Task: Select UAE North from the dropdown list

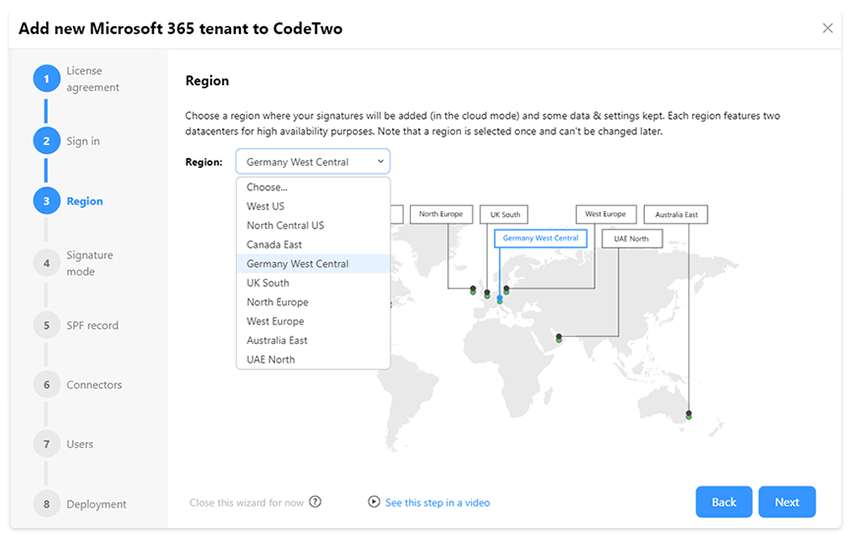Action: (313, 359)
